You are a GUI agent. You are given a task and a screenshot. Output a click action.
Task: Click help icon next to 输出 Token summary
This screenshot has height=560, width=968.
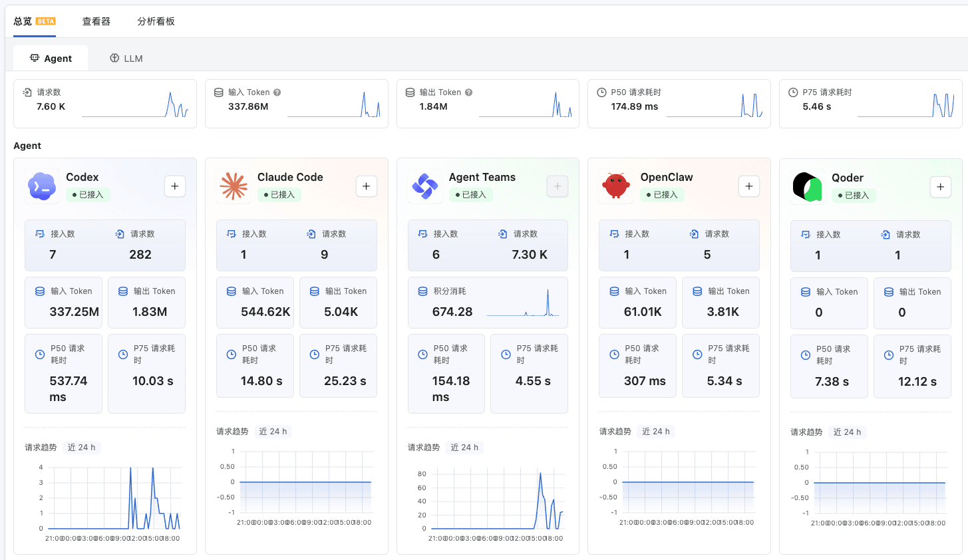pyautogui.click(x=469, y=92)
